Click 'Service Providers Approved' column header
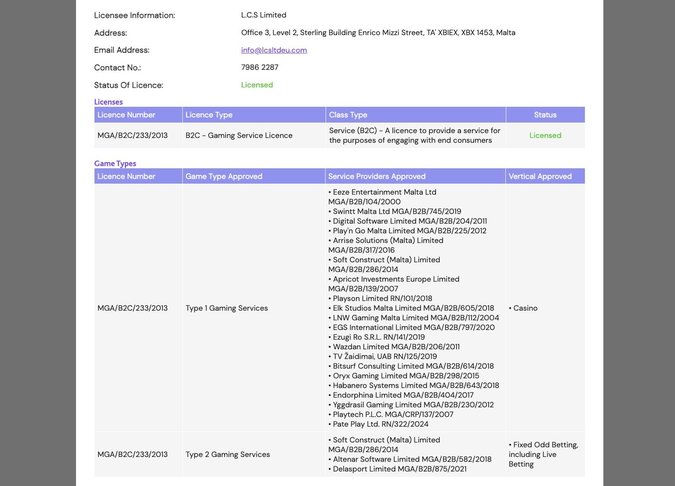675x486 pixels. point(377,176)
